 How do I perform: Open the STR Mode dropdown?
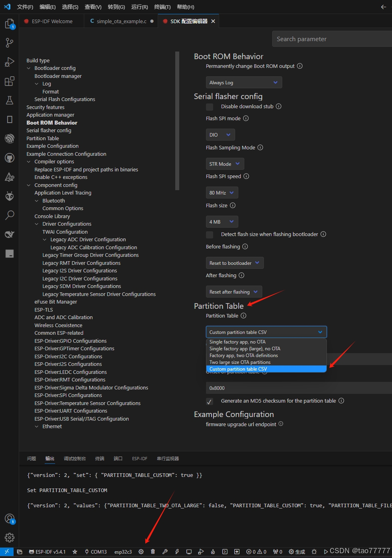[225, 164]
